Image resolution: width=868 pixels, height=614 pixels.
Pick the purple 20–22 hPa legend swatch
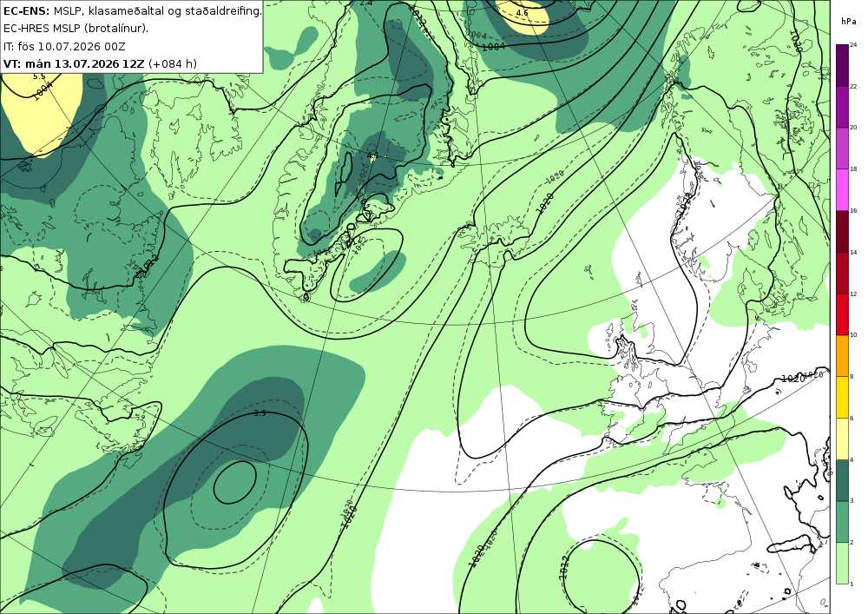coord(842,106)
